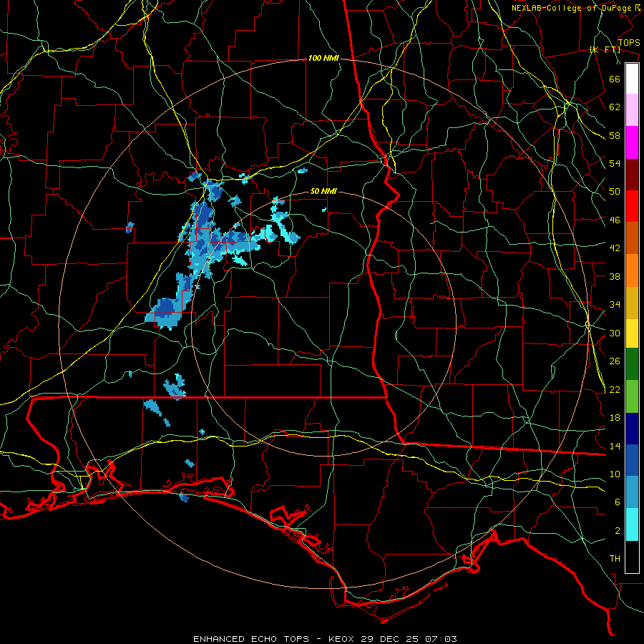Click the dark green swatch near 26

[632, 364]
